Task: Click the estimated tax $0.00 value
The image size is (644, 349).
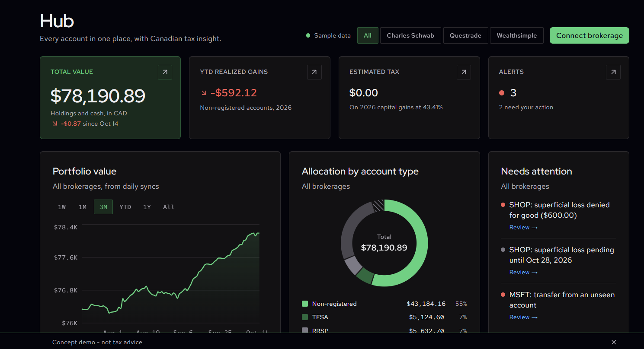Action: (x=364, y=93)
